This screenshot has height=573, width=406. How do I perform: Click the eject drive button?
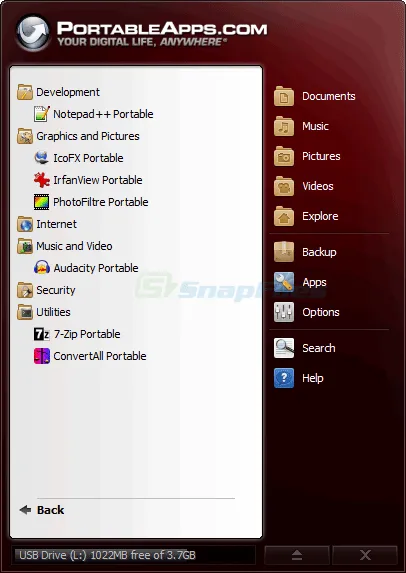(x=297, y=555)
